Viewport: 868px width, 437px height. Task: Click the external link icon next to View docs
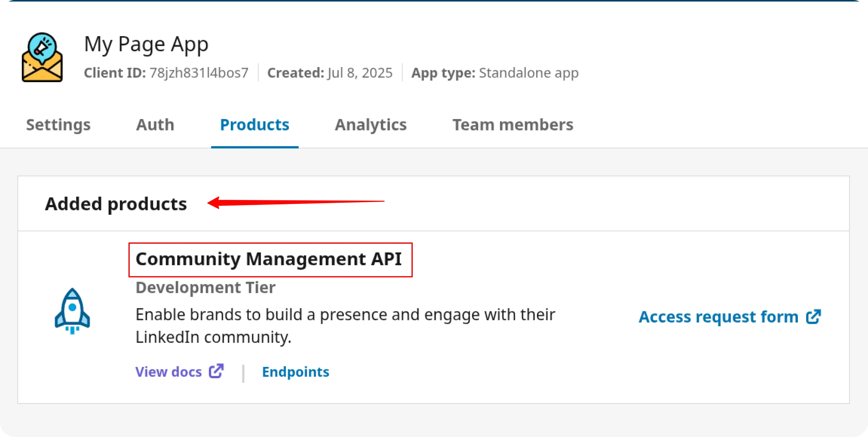[x=216, y=371]
